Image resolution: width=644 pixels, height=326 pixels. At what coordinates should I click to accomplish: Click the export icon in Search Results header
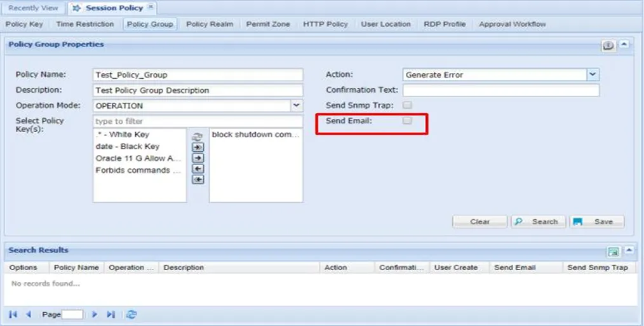pos(614,252)
